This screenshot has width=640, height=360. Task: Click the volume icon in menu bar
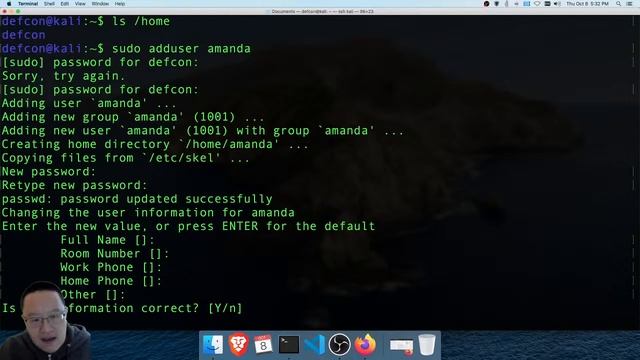pyautogui.click(x=557, y=4)
